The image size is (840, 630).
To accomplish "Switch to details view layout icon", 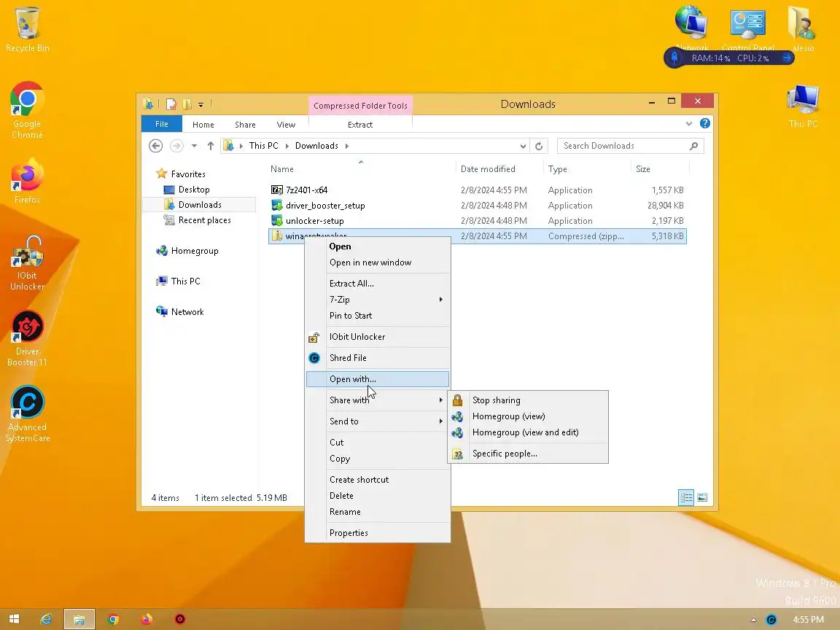I will pyautogui.click(x=686, y=498).
